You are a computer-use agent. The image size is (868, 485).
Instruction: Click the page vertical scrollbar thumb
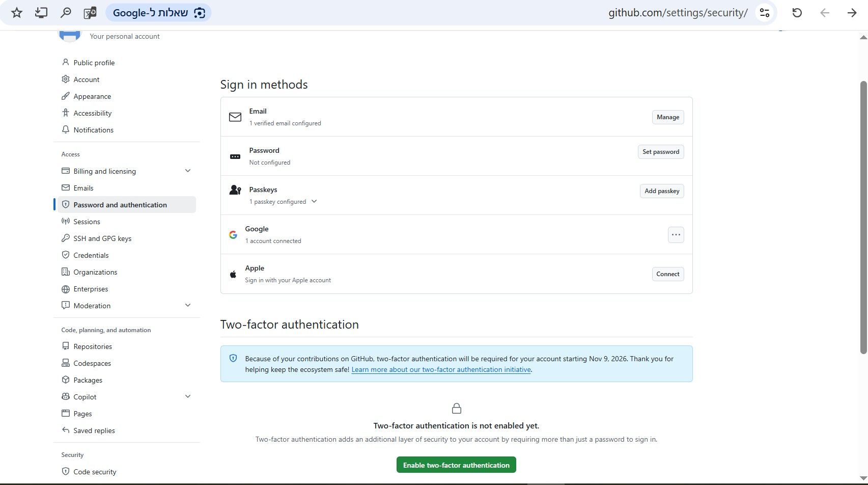point(863,218)
